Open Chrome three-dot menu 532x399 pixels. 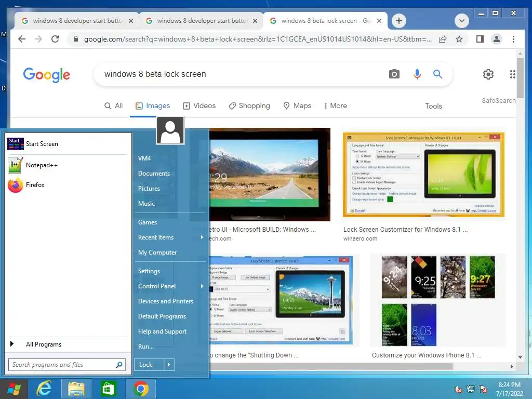tap(513, 39)
